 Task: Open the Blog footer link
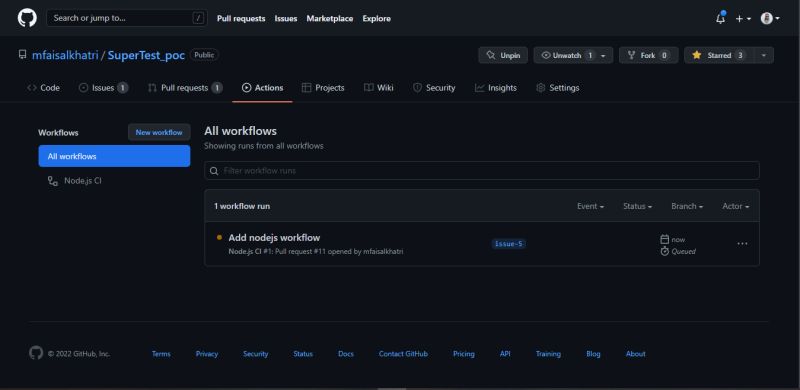click(593, 354)
